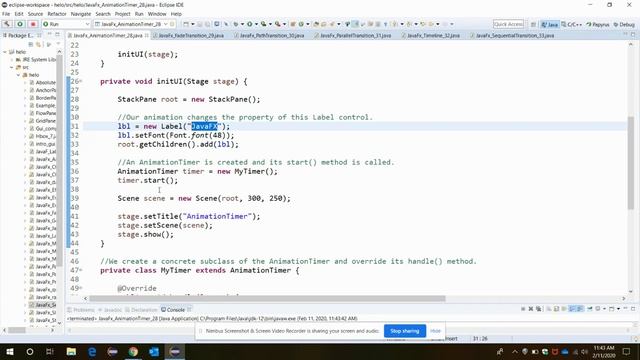Collapse the fold marker at line 49
The width and height of the screenshot is (640, 360).
pyautogui.click(x=81, y=288)
